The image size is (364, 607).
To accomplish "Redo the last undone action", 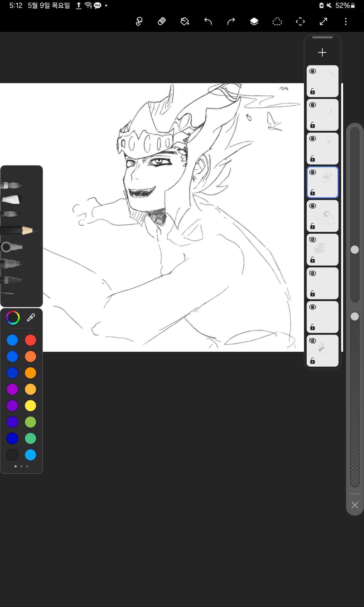I will tap(231, 21).
